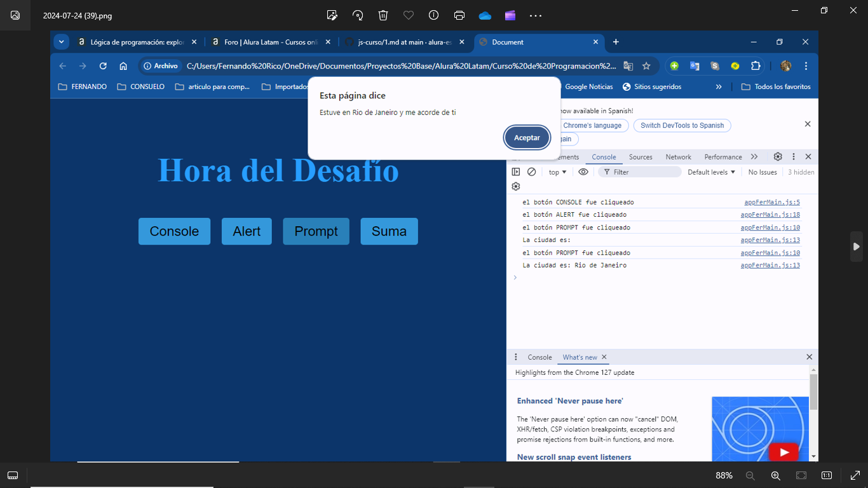Screen dimensions: 868x488
Task: Open the 'top' JavaScript context dropdown
Action: [x=557, y=172]
